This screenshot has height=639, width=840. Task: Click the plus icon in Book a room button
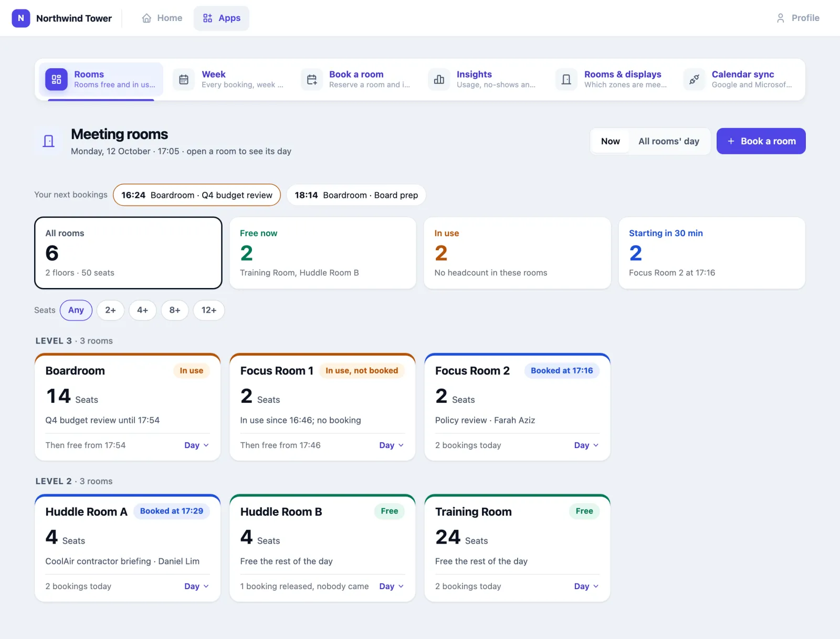coord(731,141)
